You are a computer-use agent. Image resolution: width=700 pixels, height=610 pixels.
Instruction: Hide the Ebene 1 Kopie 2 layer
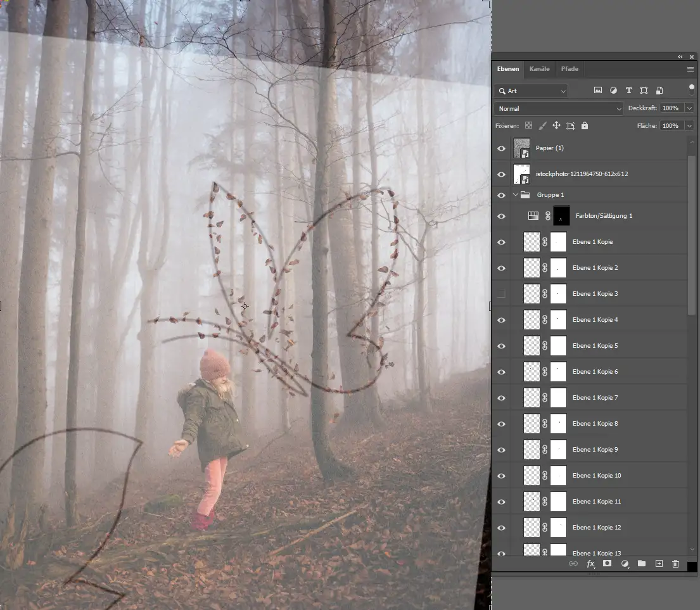501,268
